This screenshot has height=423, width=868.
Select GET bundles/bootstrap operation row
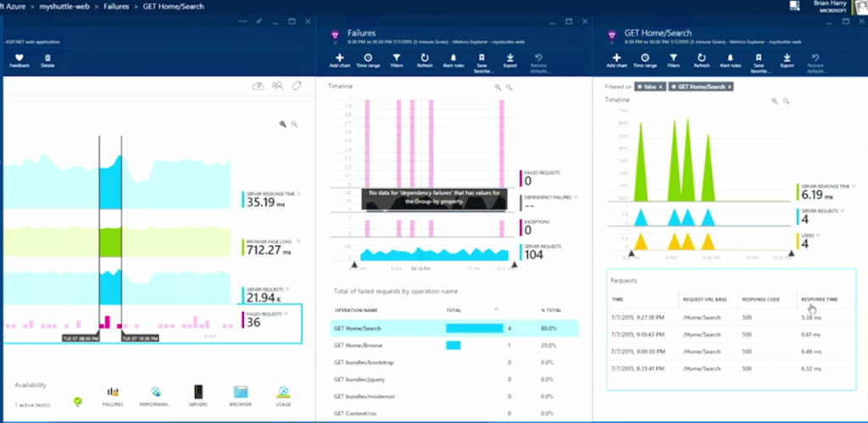(454, 363)
